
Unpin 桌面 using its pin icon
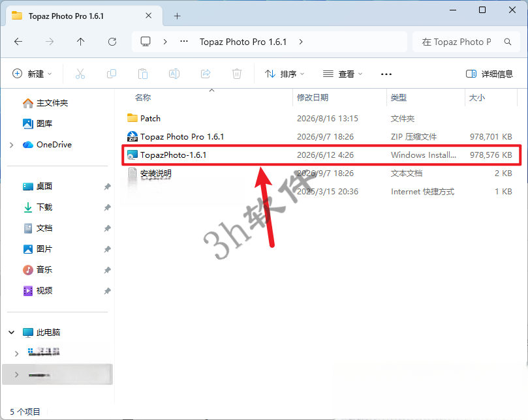click(x=108, y=187)
